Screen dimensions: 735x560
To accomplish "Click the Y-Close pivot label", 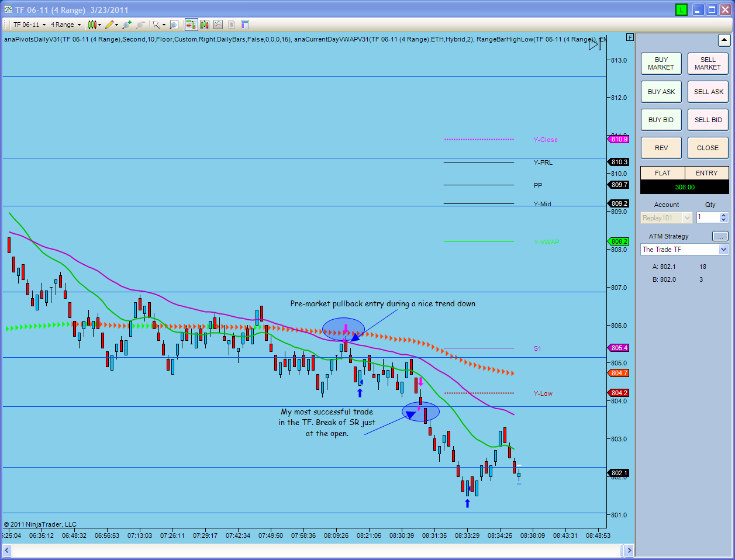I will click(546, 140).
